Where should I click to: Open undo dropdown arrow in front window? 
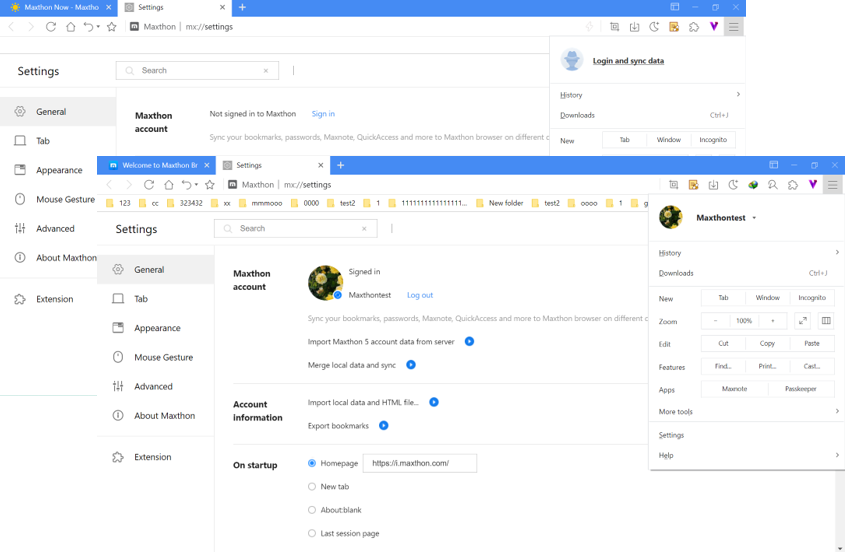click(x=196, y=185)
